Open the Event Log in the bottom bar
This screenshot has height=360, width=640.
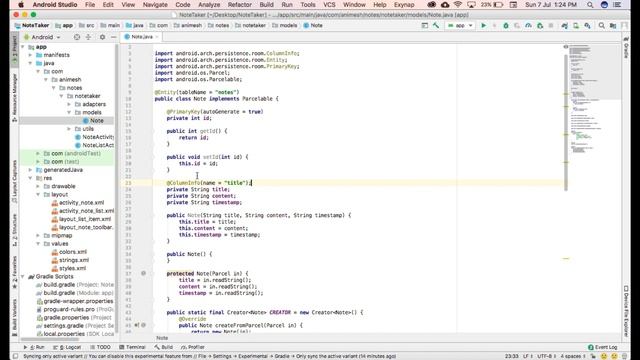(602, 347)
